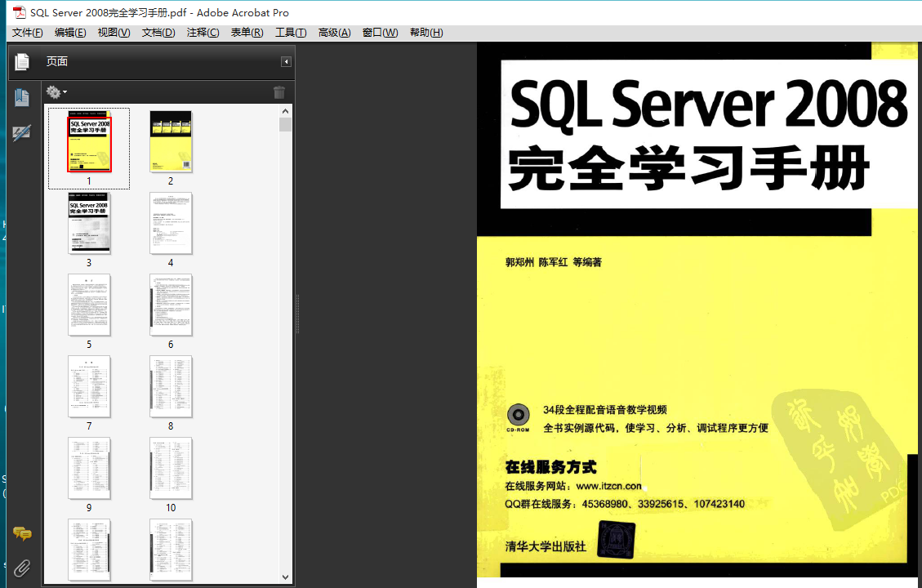Open the Pages panel icon
This screenshot has width=922, height=588.
pyautogui.click(x=22, y=61)
